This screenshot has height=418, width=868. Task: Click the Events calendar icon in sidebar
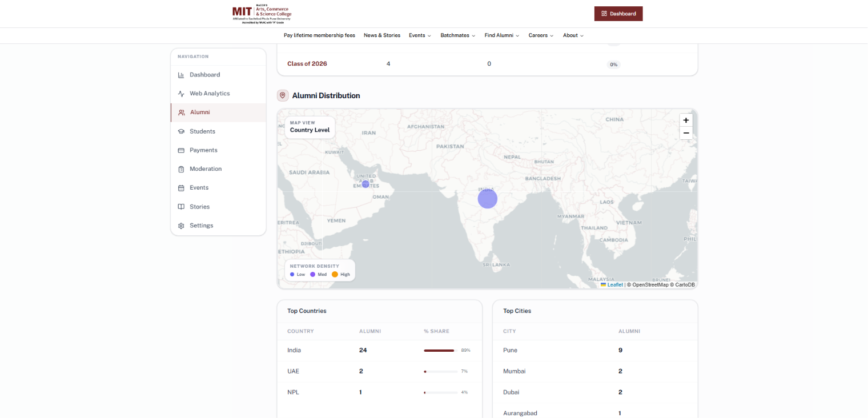181,188
